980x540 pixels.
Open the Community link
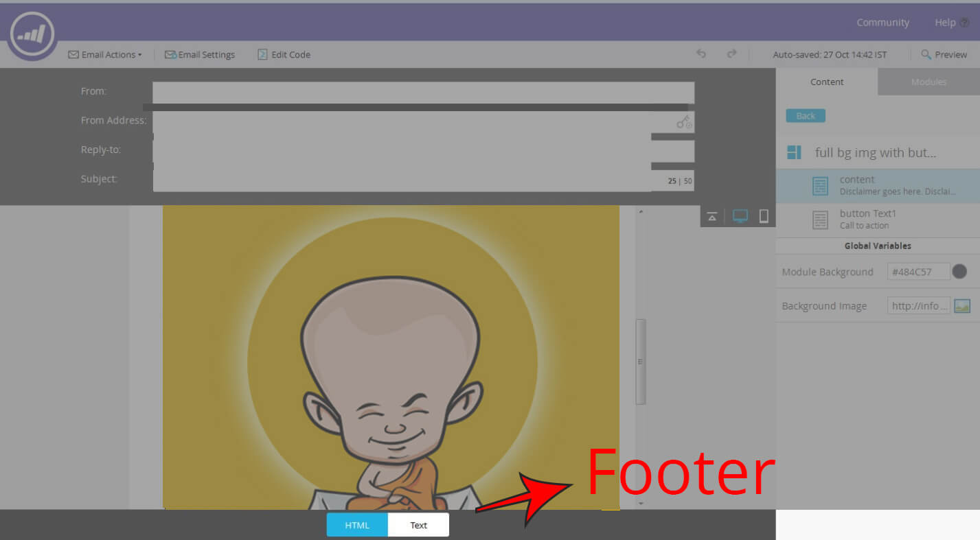(x=882, y=23)
